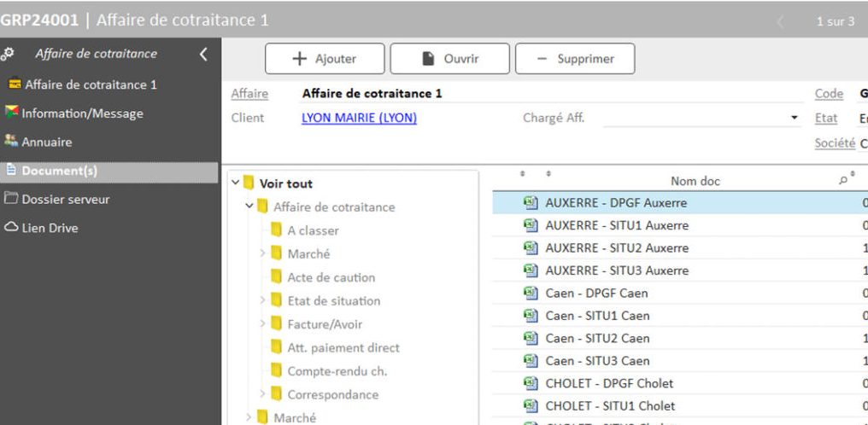Open Lien Drive section
Viewport: 868px width, 425px height.
click(50, 228)
